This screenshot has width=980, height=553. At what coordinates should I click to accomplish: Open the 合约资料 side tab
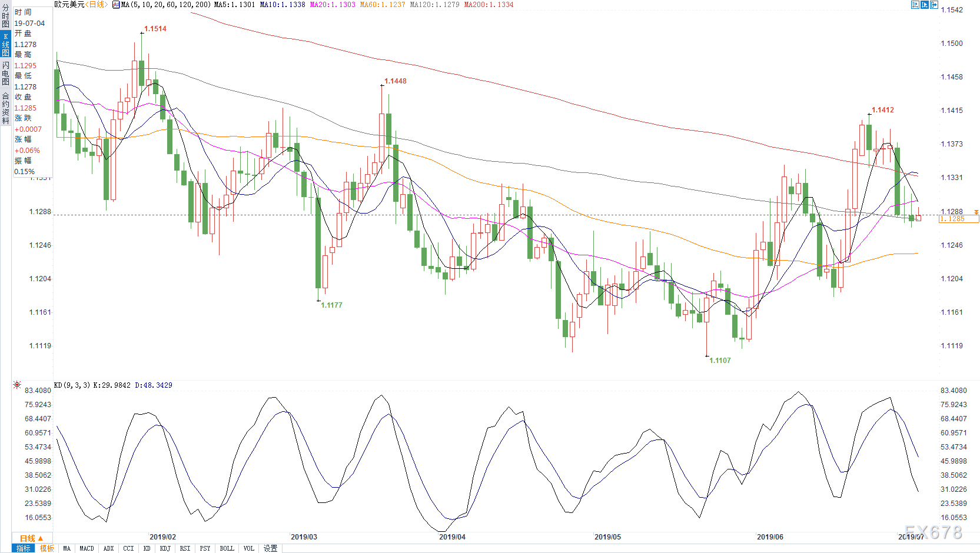click(5, 108)
